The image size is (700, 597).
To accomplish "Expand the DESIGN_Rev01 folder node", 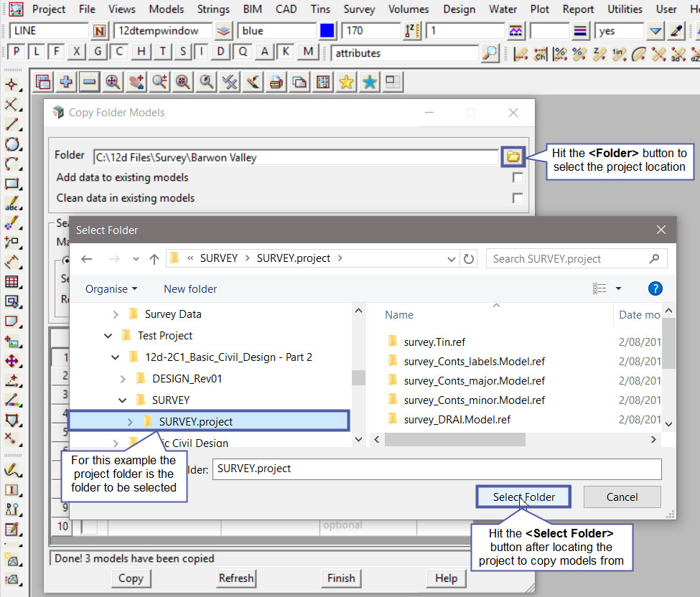I will pyautogui.click(x=123, y=379).
